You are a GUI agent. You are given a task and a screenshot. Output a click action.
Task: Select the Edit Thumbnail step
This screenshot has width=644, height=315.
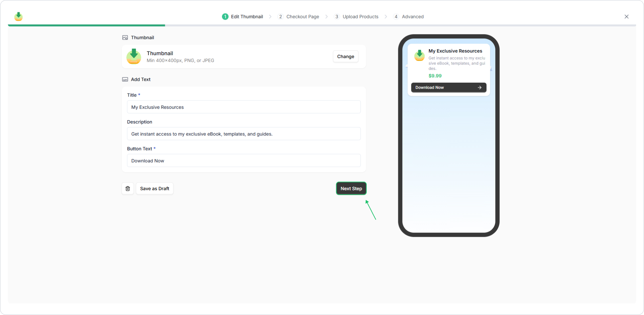(247, 17)
